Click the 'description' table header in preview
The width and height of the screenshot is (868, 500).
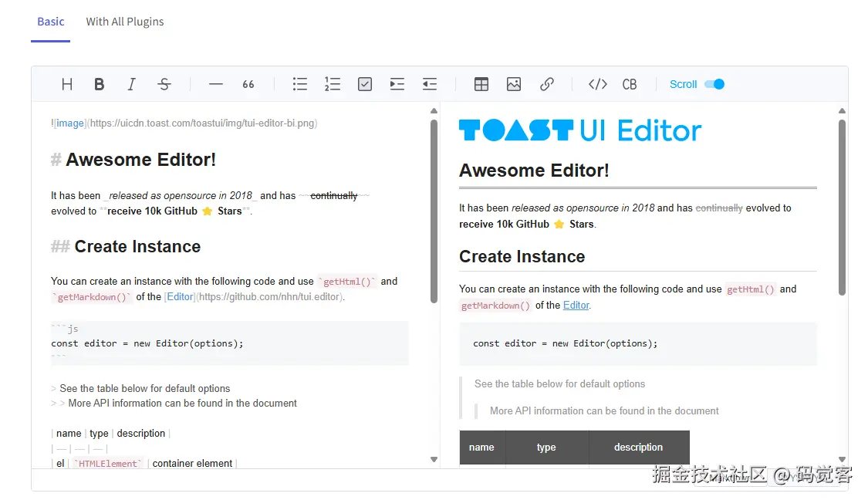pos(639,447)
